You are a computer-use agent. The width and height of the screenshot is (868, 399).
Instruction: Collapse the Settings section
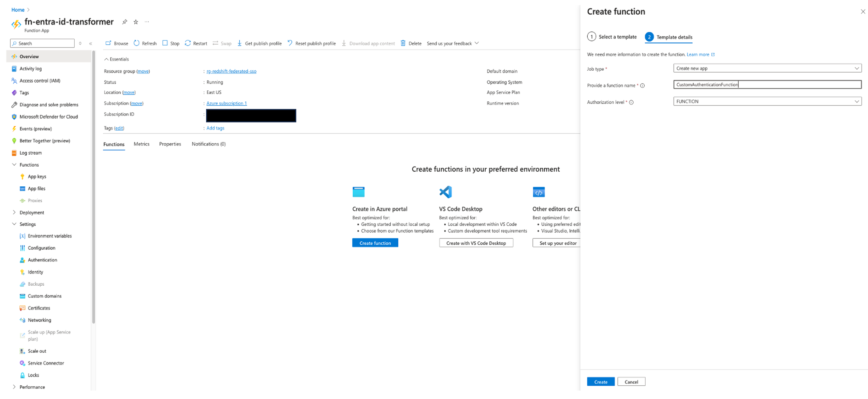14,224
